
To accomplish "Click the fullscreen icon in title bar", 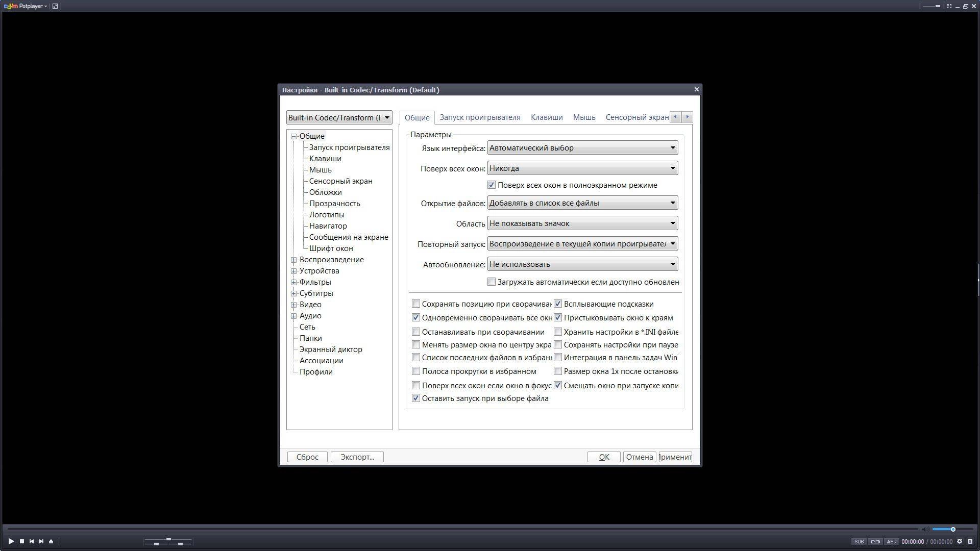I will click(949, 6).
